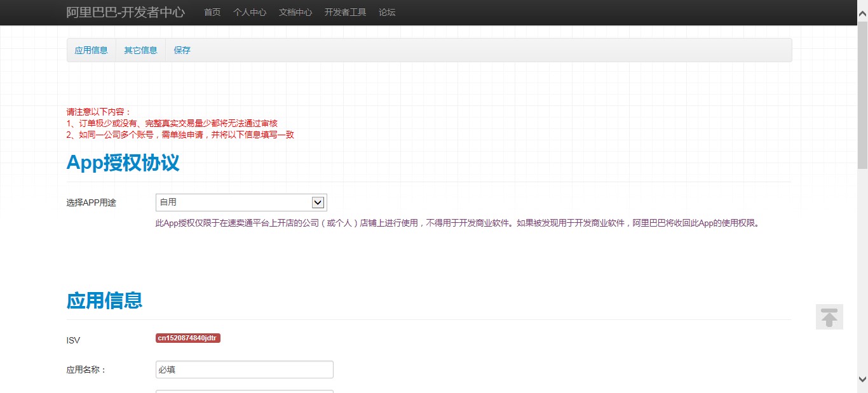Click the back-to-top arrow icon

click(x=829, y=317)
